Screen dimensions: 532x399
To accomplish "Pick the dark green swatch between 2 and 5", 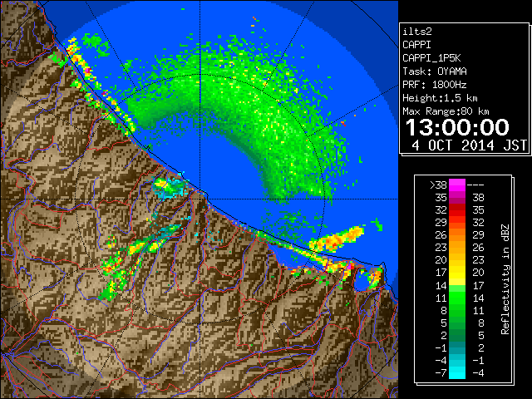I will pos(457,335).
